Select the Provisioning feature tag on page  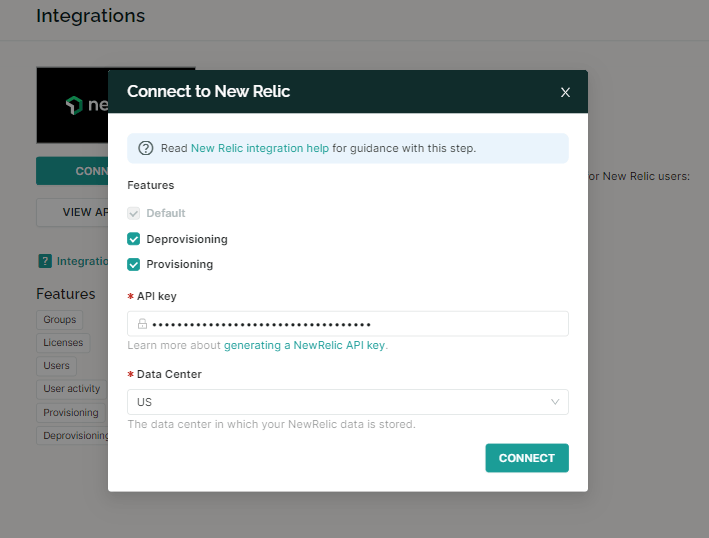click(x=71, y=413)
